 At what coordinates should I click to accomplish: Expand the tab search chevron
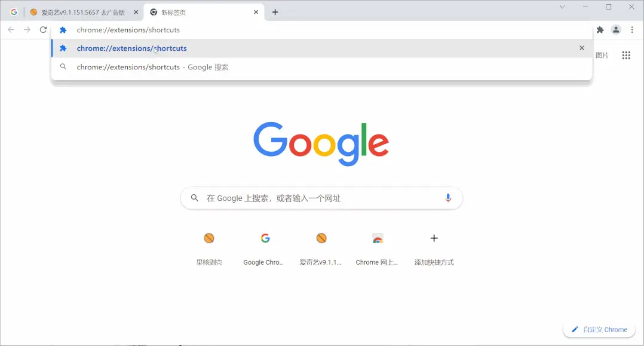point(562,7)
